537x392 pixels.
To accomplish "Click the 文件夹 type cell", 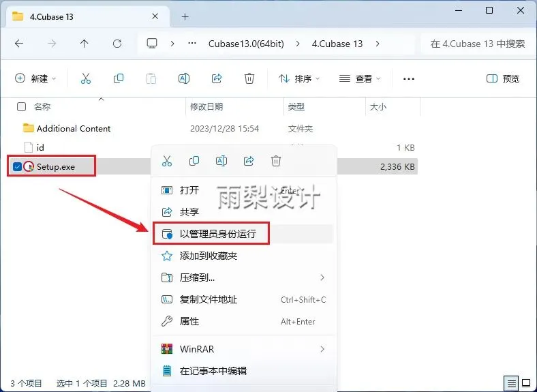I will click(301, 128).
